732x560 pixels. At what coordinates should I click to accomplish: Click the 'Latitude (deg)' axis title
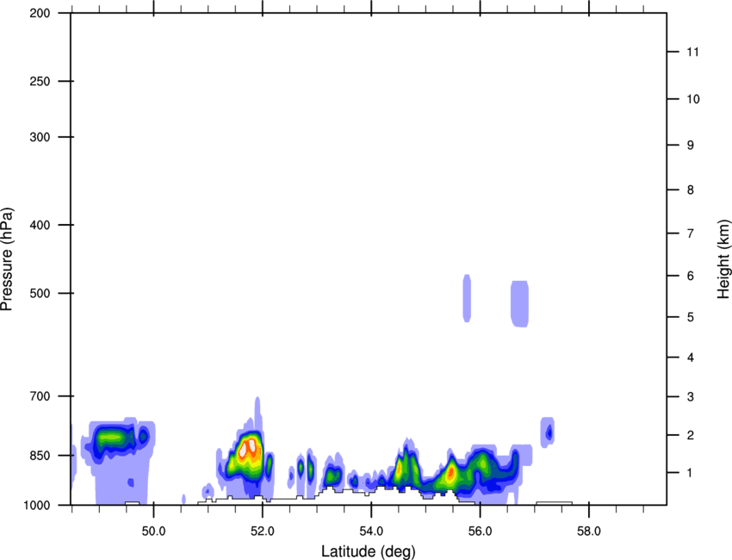(x=369, y=551)
